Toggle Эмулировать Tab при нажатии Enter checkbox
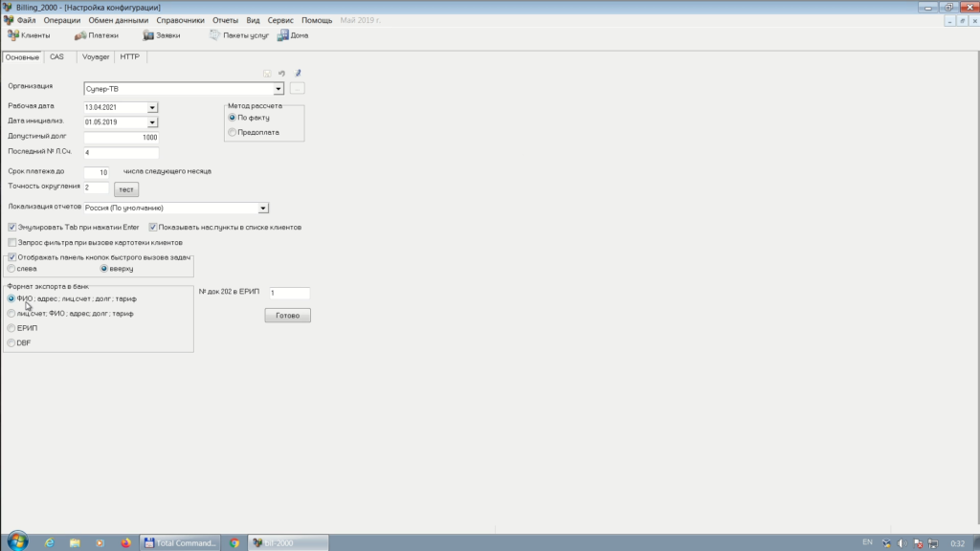Image resolution: width=980 pixels, height=551 pixels. (12, 228)
